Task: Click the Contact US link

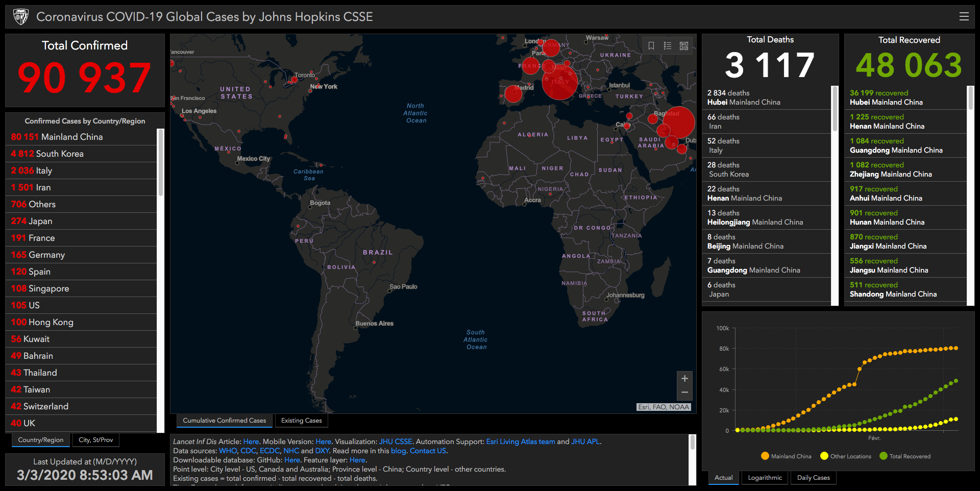Action: pos(428,451)
